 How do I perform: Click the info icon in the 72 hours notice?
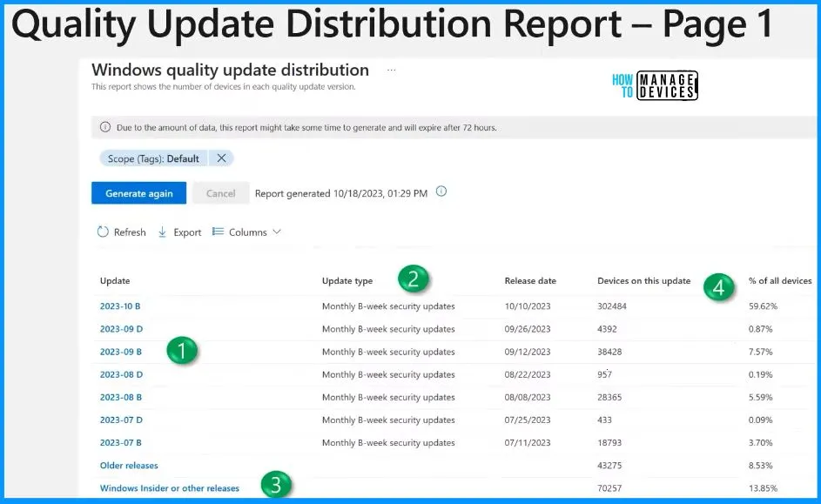pos(105,127)
